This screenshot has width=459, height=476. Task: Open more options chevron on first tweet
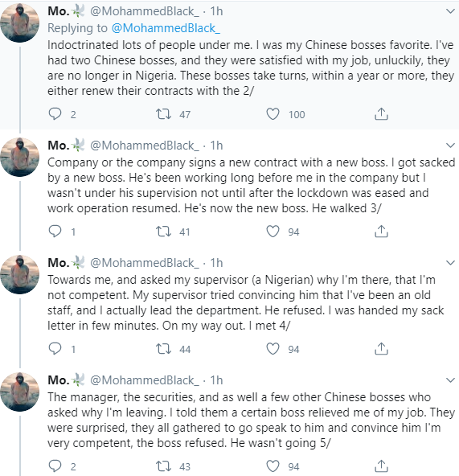point(450,11)
